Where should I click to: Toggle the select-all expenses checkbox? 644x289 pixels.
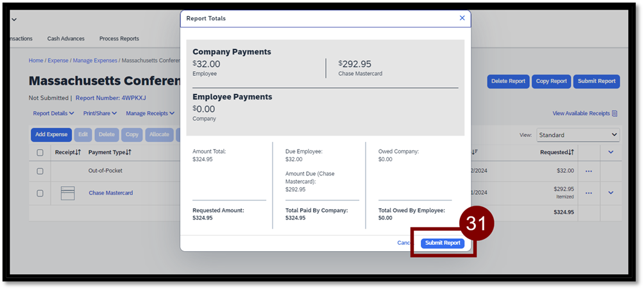click(x=40, y=153)
